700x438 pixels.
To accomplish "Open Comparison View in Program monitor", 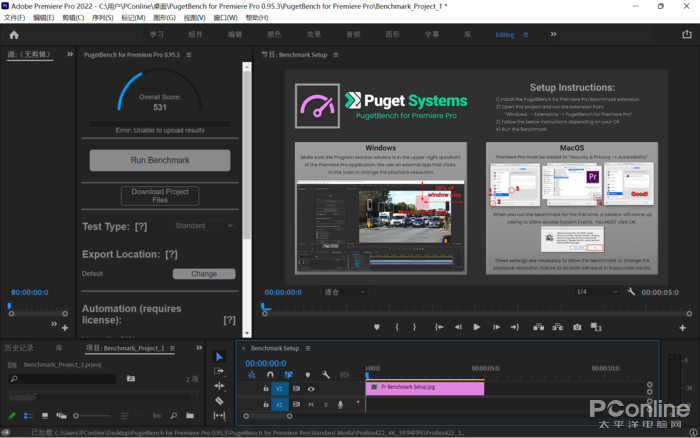I will [x=596, y=327].
